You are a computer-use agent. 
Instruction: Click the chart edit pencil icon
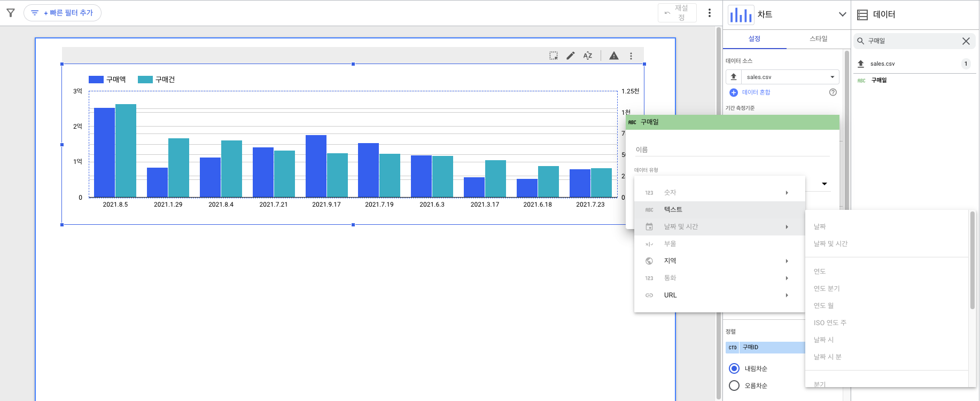(571, 56)
